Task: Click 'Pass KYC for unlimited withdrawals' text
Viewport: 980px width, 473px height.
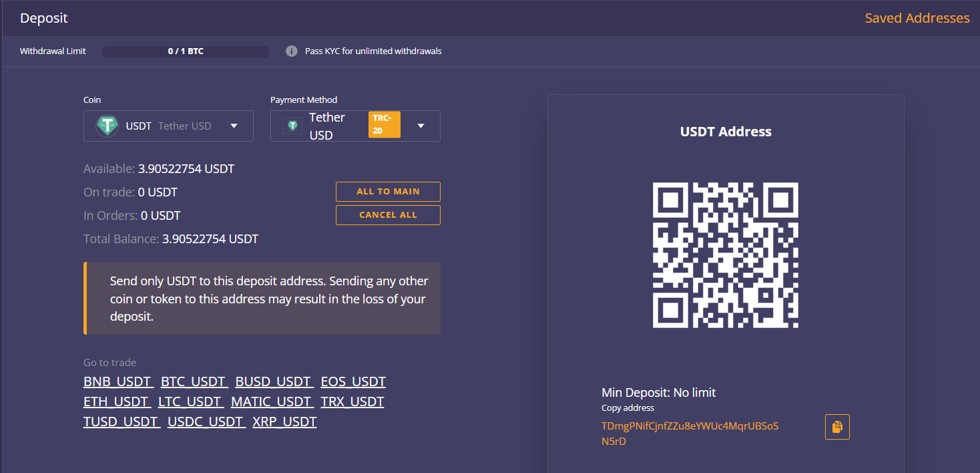Action: [x=373, y=51]
